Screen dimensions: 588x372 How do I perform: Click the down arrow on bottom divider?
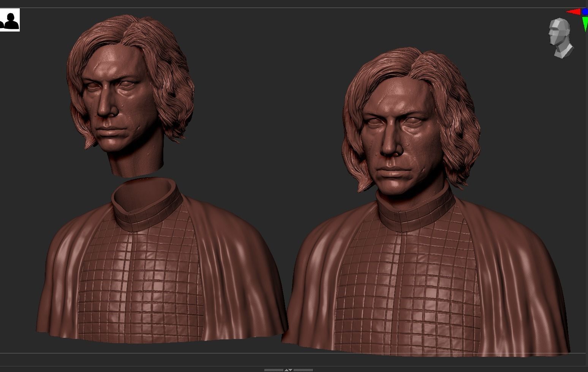[x=291, y=370]
